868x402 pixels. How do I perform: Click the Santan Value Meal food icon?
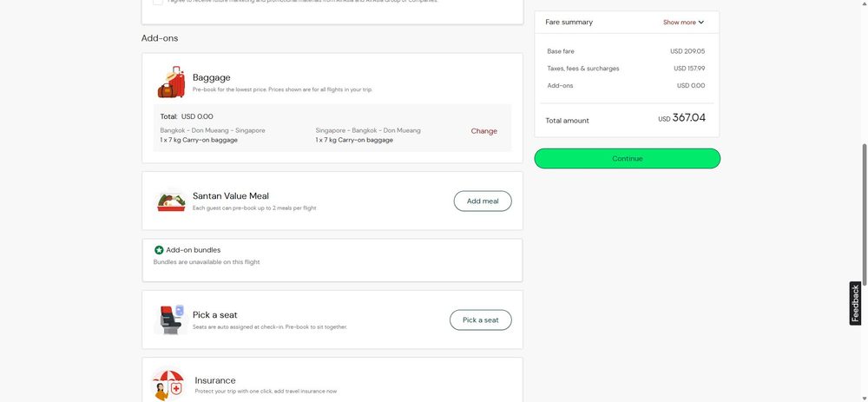(171, 201)
